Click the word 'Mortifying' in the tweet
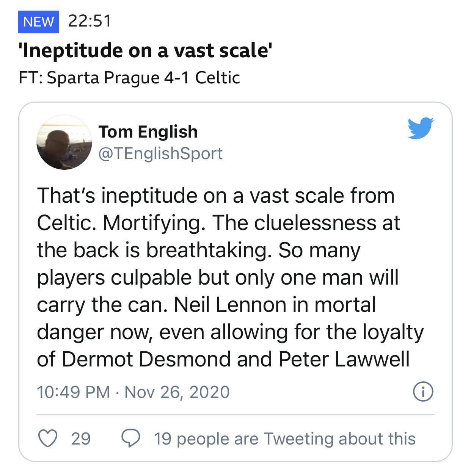 pos(154,223)
